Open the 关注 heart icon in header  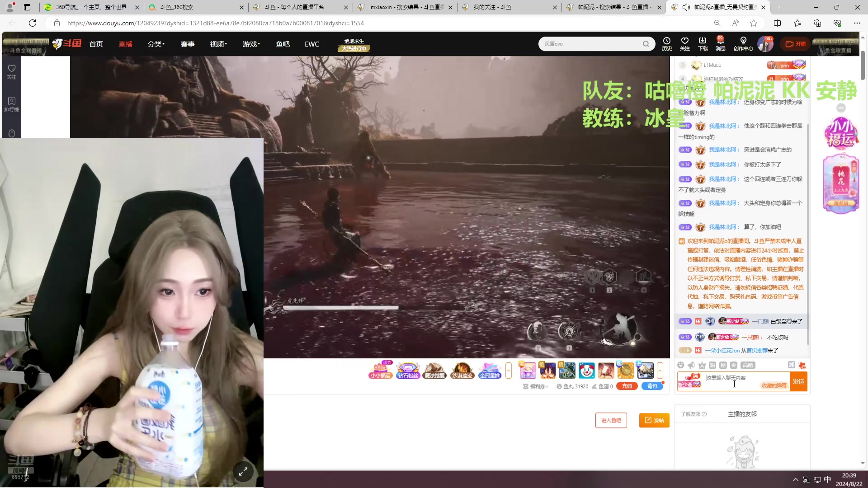(x=685, y=44)
